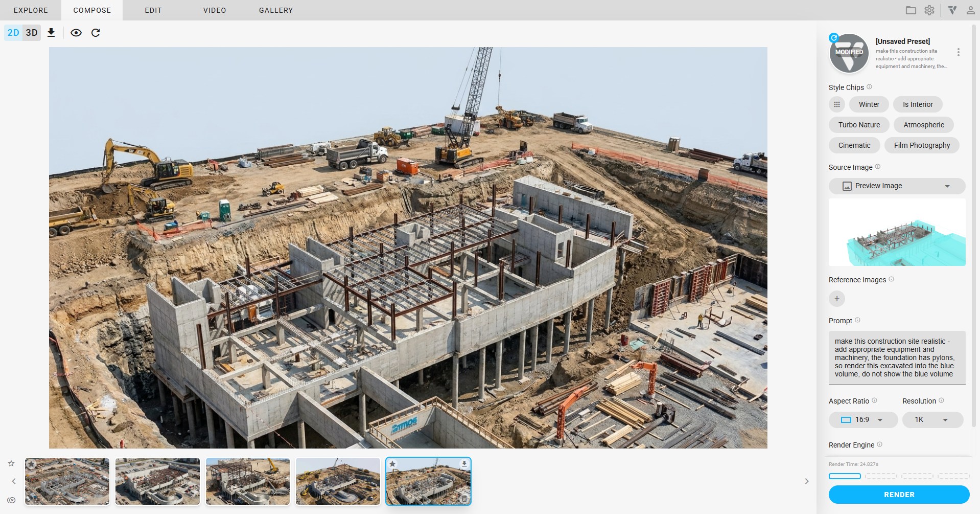Image resolution: width=980 pixels, height=514 pixels.
Task: Download the current render from the top toolbar
Action: (x=51, y=33)
